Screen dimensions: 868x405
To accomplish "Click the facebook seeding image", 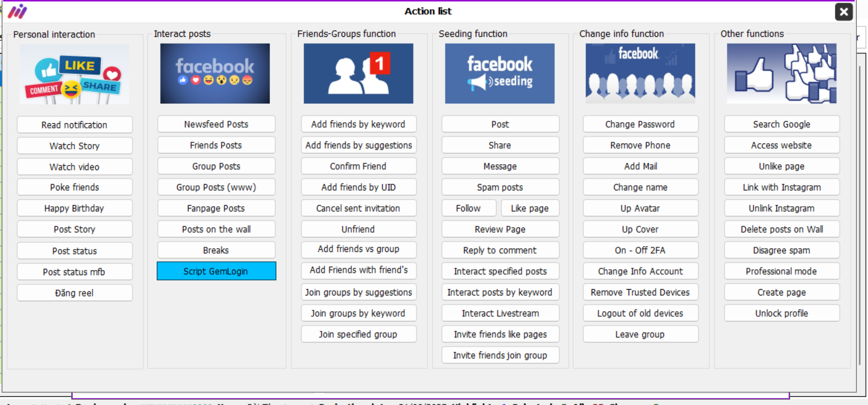I will 499,74.
